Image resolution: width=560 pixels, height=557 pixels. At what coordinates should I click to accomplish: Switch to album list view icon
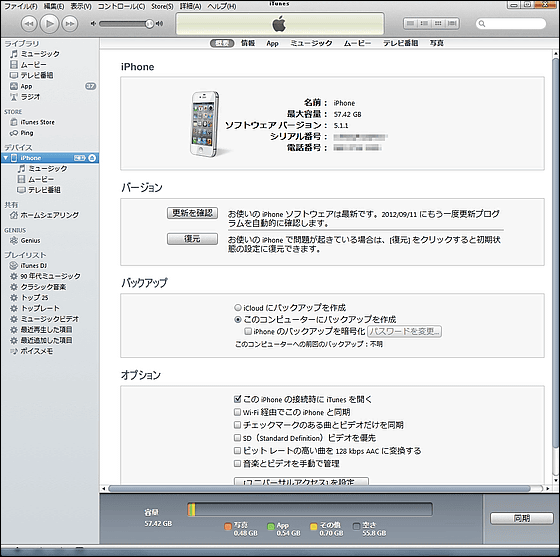pos(424,24)
